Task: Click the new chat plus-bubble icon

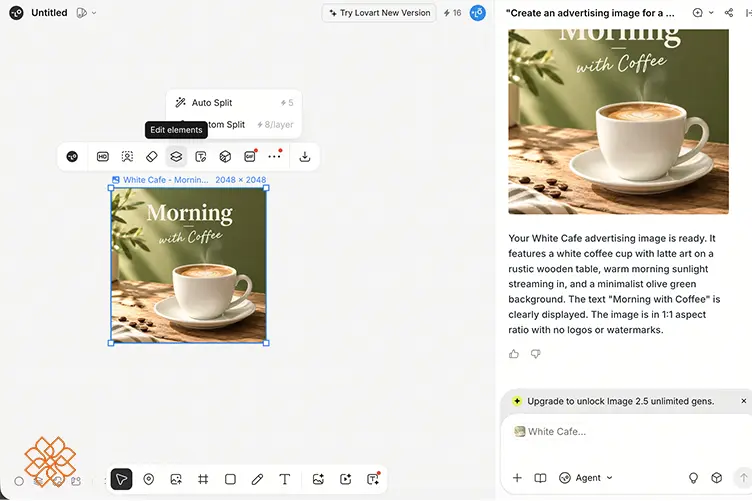Action: click(x=697, y=13)
